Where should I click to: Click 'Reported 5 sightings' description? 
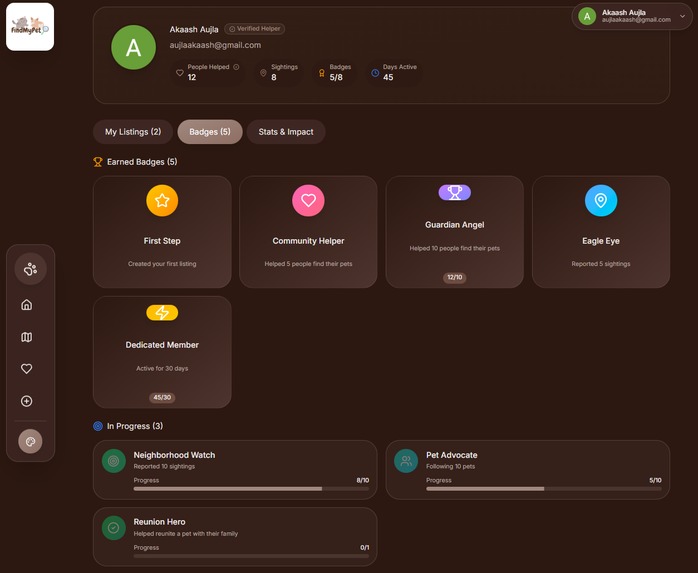[x=601, y=264]
